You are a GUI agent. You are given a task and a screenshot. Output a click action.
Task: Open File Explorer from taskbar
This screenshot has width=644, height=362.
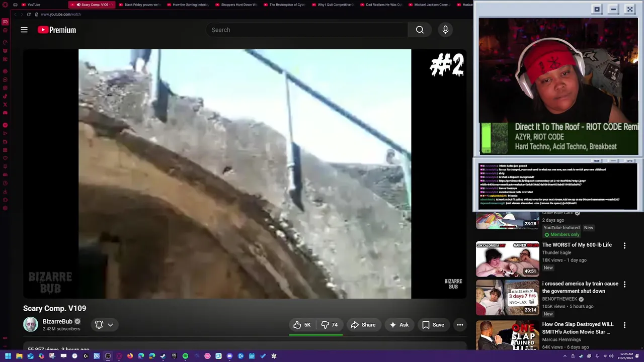click(x=19, y=356)
